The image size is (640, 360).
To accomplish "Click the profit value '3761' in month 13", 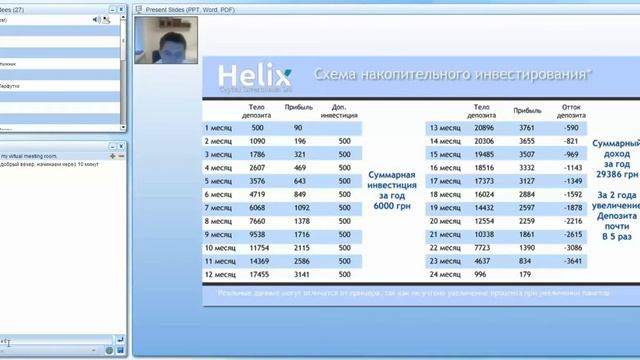I will pos(527,128).
